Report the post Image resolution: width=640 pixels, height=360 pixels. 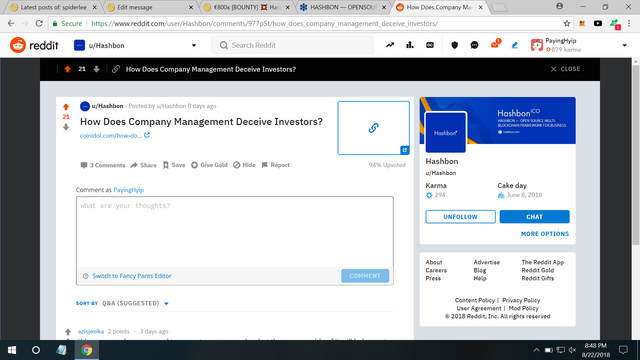pyautogui.click(x=276, y=165)
